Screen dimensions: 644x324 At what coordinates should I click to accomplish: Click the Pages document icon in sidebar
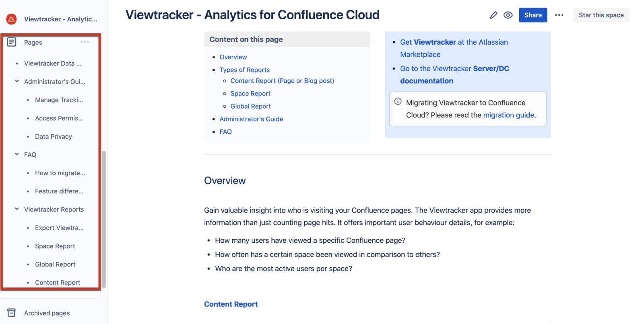(12, 42)
